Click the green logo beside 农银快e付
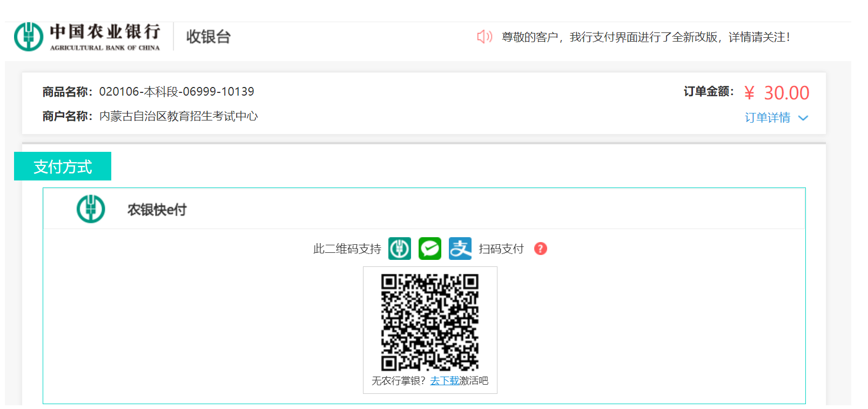868x409 pixels. pyautogui.click(x=91, y=209)
